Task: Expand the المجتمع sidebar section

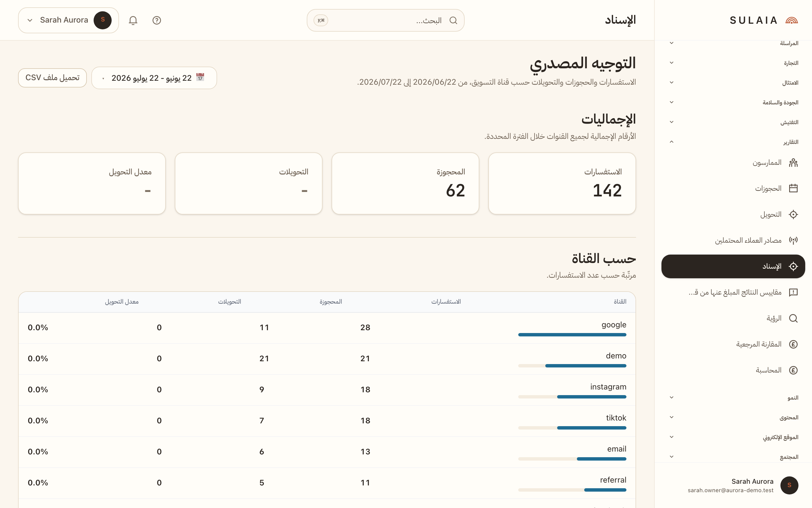Action: click(733, 457)
